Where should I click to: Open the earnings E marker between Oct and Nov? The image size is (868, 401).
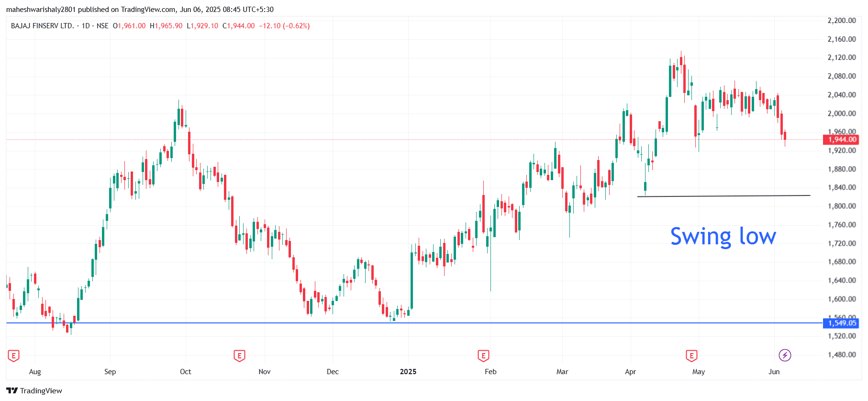(239, 355)
